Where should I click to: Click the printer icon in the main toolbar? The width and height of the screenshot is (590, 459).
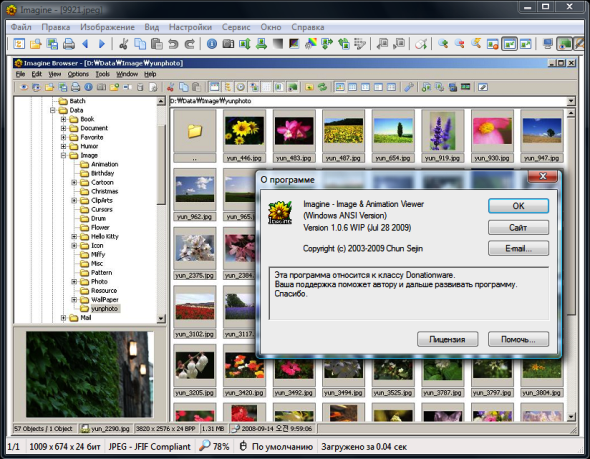(x=68, y=44)
